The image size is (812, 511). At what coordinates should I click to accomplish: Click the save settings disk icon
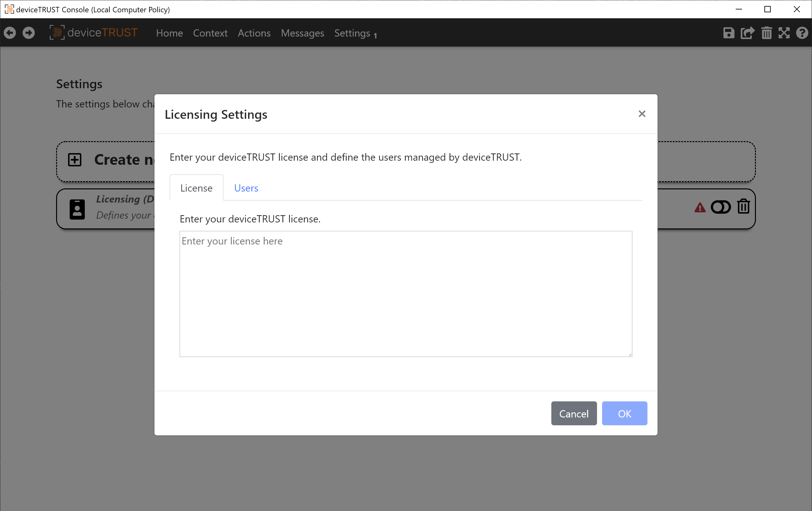click(729, 33)
